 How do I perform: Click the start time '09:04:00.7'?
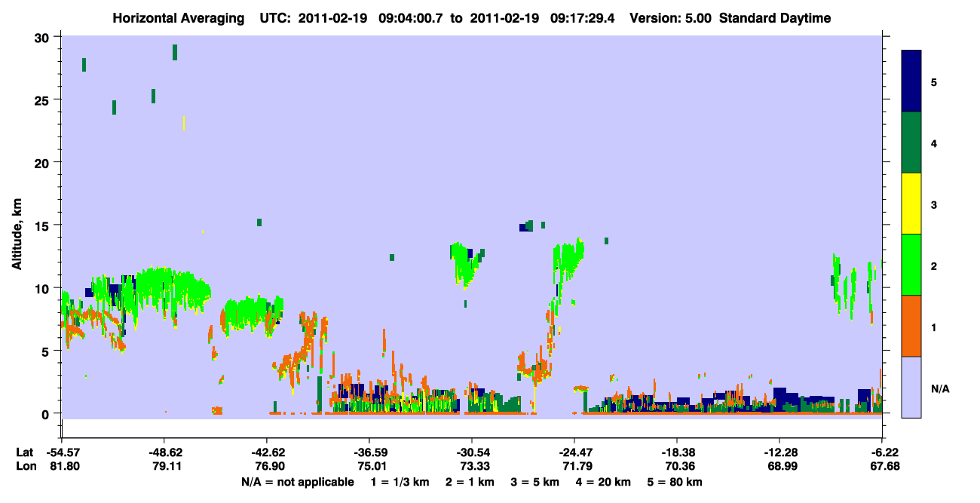pos(411,18)
